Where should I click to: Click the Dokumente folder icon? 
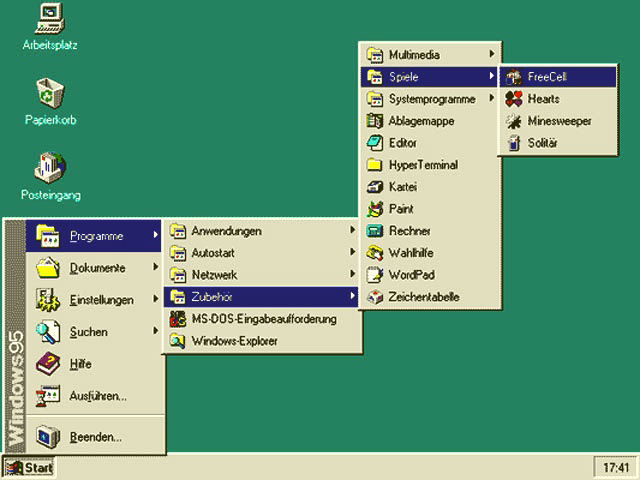[x=48, y=268]
